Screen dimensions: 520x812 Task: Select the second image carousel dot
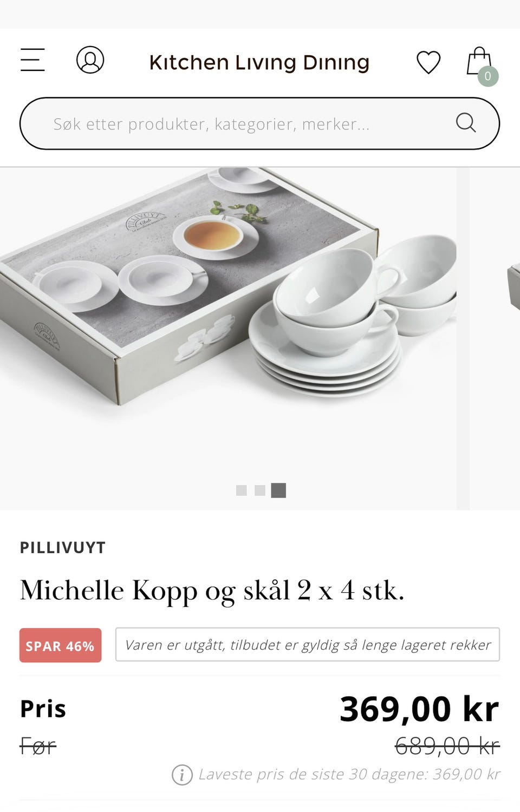[x=260, y=490]
